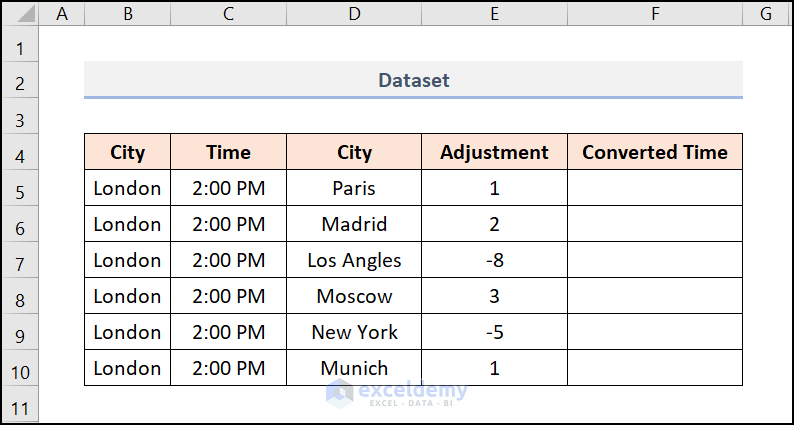Click the Adjustment header cell
Screen dimensions: 794x425
494,152
